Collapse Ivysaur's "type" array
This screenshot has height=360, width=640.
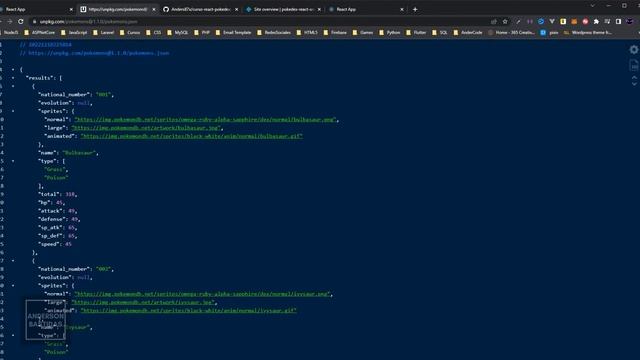click(x=13, y=335)
